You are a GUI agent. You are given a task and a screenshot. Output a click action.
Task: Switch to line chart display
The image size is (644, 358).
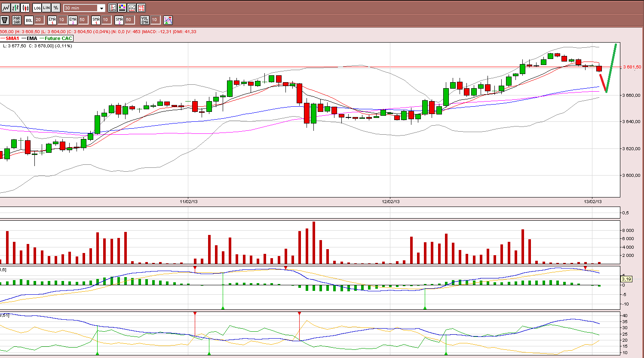click(x=6, y=8)
